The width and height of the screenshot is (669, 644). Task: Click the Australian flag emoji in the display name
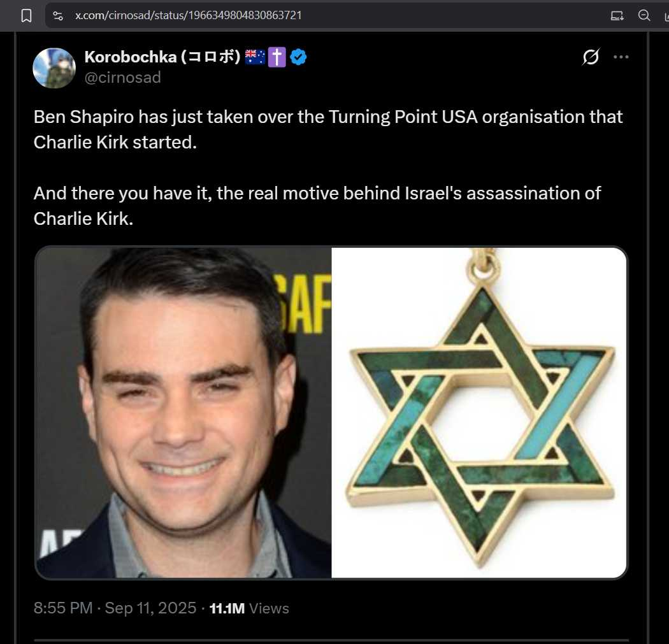[x=255, y=57]
